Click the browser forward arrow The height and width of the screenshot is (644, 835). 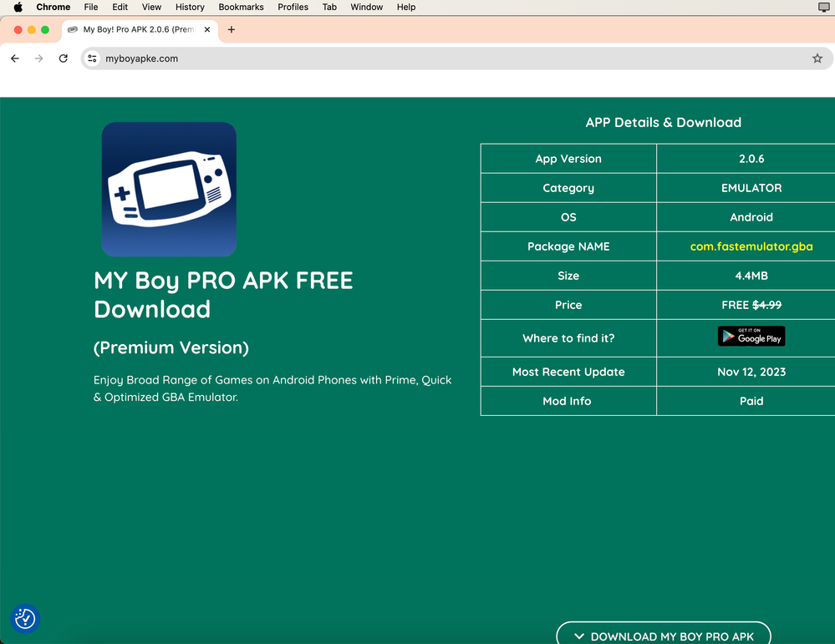point(38,58)
